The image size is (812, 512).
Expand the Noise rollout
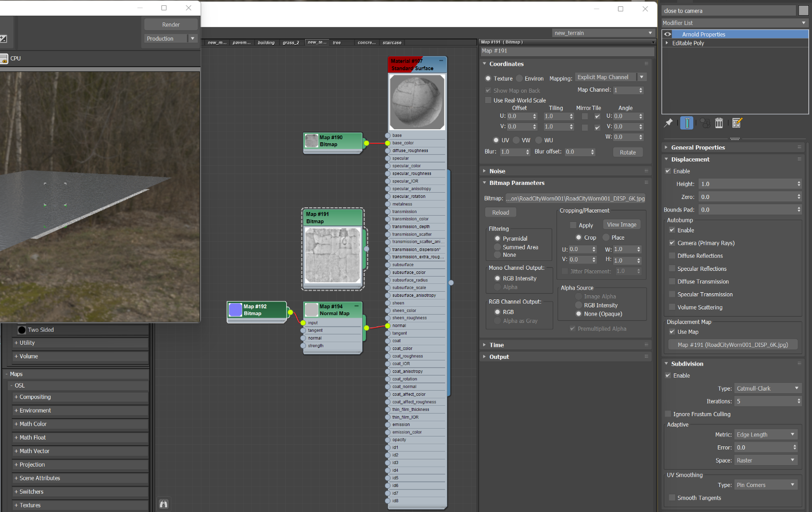pyautogui.click(x=497, y=171)
